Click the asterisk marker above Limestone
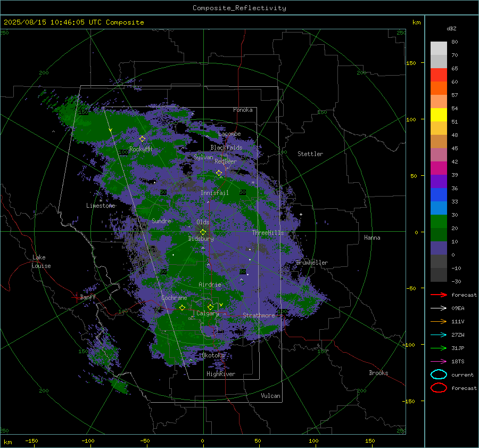The height and width of the screenshot is (448, 479). (x=101, y=201)
